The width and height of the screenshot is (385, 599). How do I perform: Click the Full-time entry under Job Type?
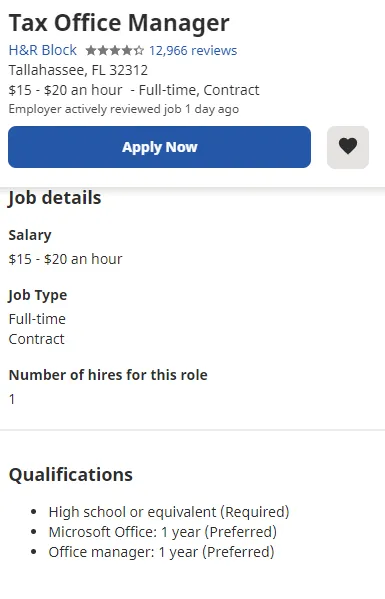coord(37,319)
